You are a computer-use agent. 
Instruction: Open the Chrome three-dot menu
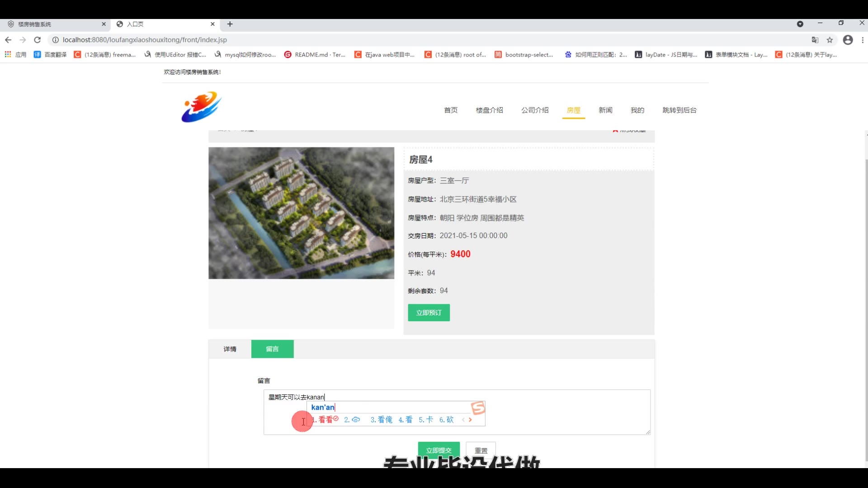[863, 40]
